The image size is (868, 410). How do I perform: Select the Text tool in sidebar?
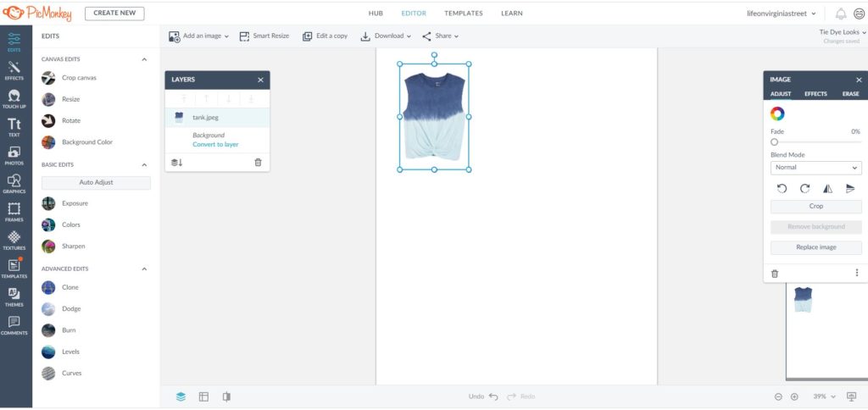(x=14, y=127)
